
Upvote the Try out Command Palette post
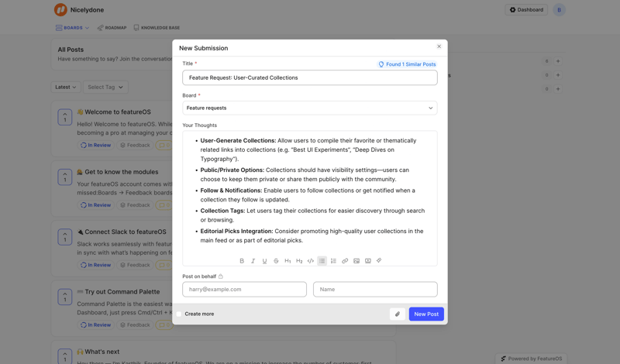tap(65, 297)
